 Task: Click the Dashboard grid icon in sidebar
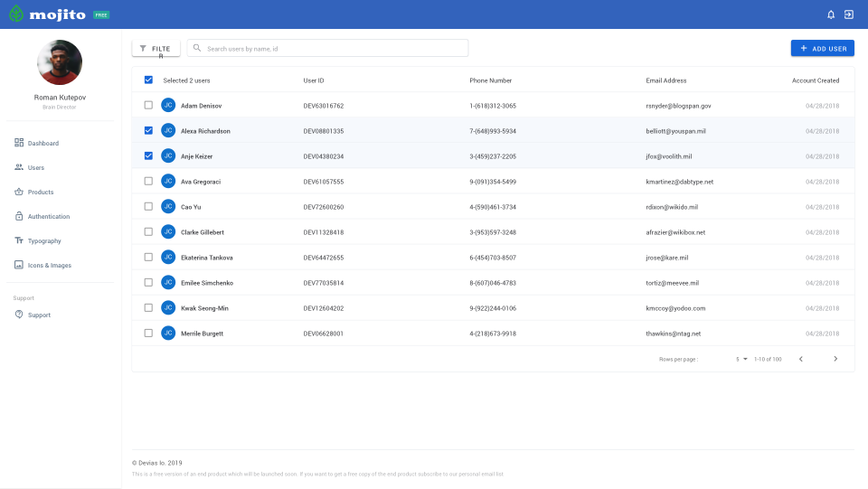click(19, 143)
